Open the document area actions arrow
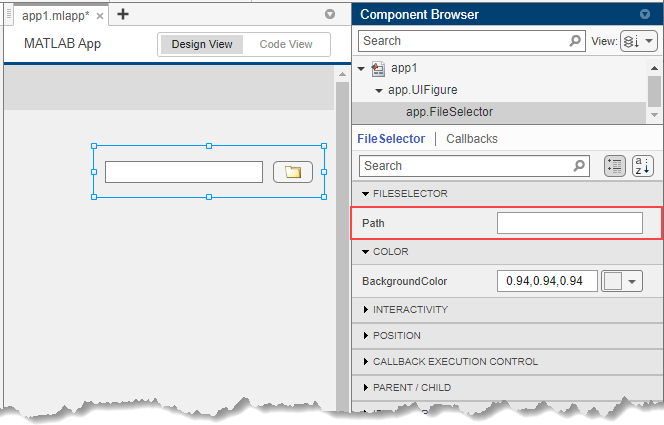 click(330, 15)
